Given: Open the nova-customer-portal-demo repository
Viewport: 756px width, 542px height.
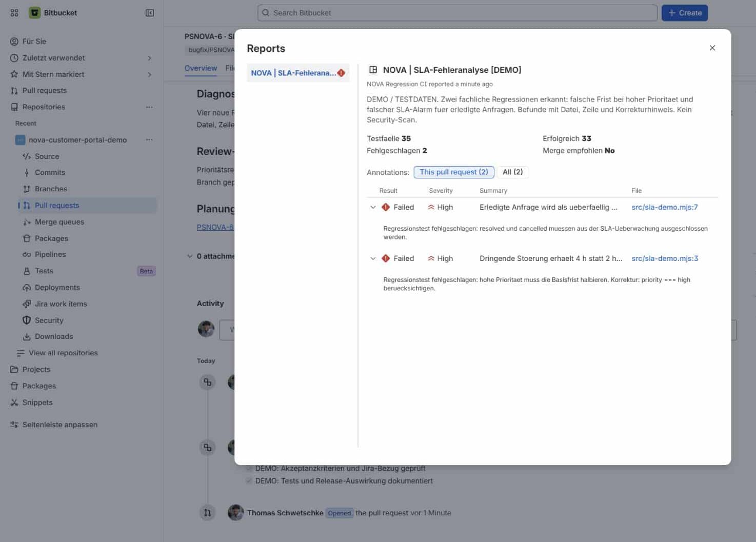Looking at the screenshot, I should pos(77,140).
